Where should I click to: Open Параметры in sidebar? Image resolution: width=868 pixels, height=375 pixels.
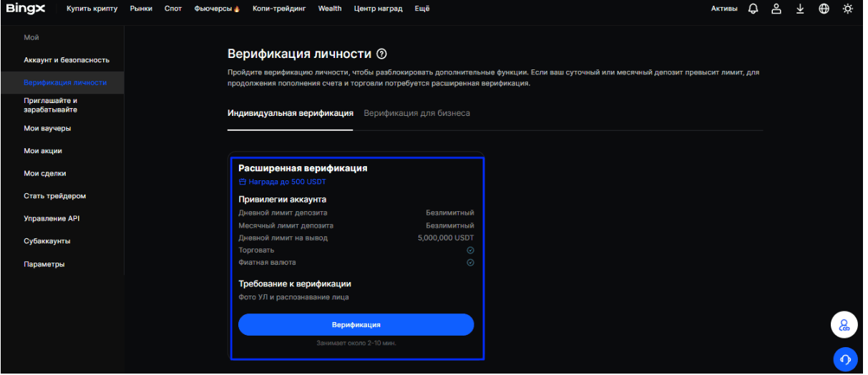(44, 264)
